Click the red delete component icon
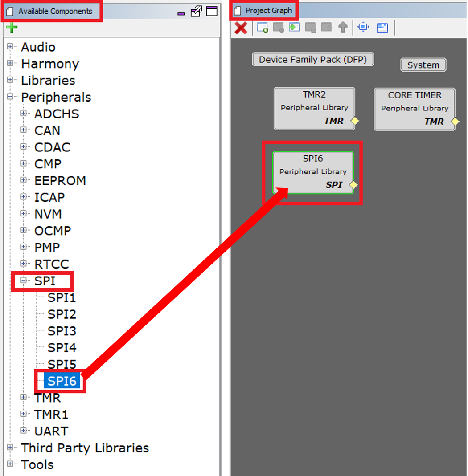Viewport: 468px width, 476px height. click(241, 28)
